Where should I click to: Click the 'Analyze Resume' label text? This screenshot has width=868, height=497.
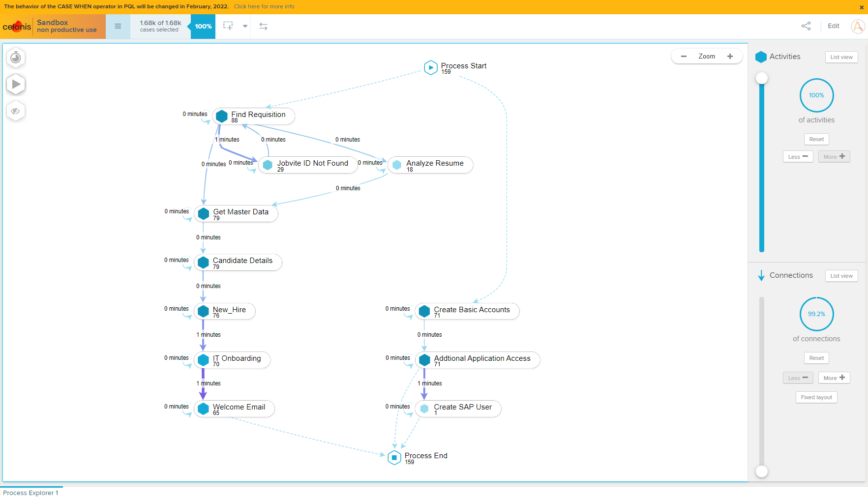[435, 163]
